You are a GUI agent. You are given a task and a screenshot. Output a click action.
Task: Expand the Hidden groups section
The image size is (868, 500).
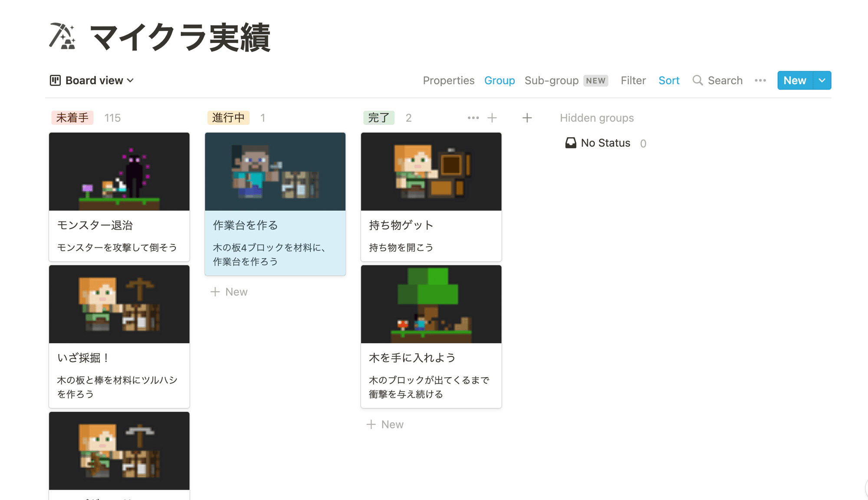coord(597,118)
